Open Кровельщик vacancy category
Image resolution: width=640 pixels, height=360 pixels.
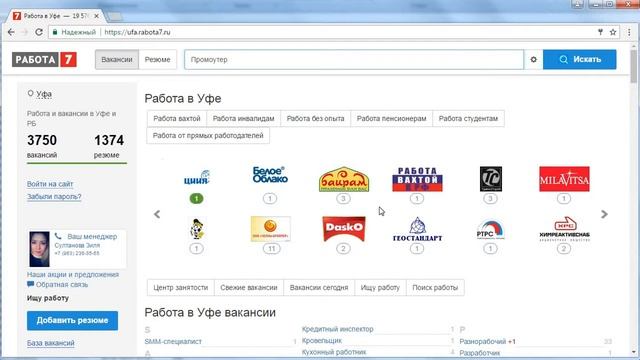tap(322, 340)
